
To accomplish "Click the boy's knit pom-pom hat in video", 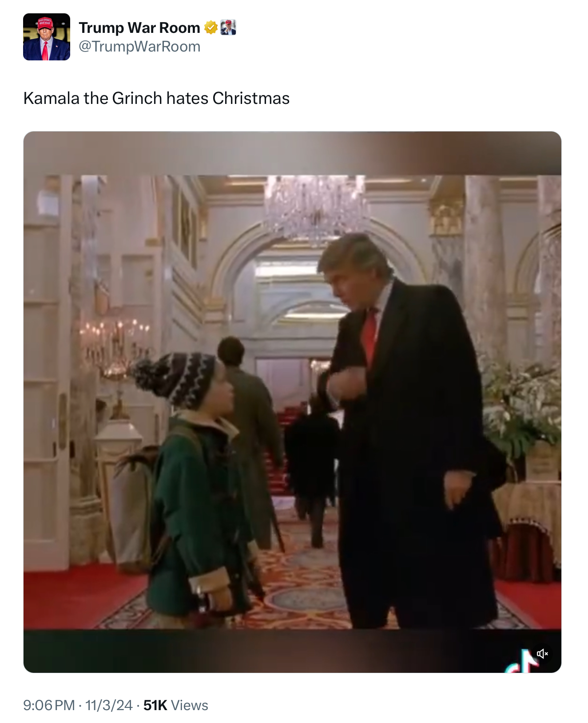I will [176, 379].
